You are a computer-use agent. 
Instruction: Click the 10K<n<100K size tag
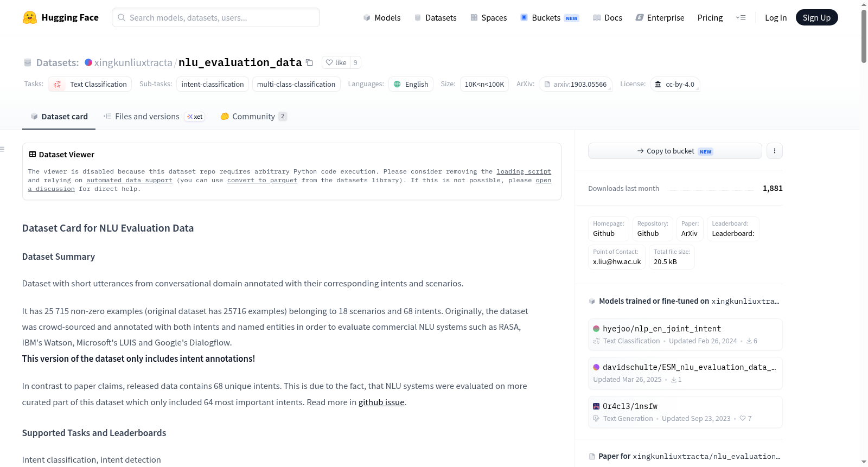coord(484,84)
